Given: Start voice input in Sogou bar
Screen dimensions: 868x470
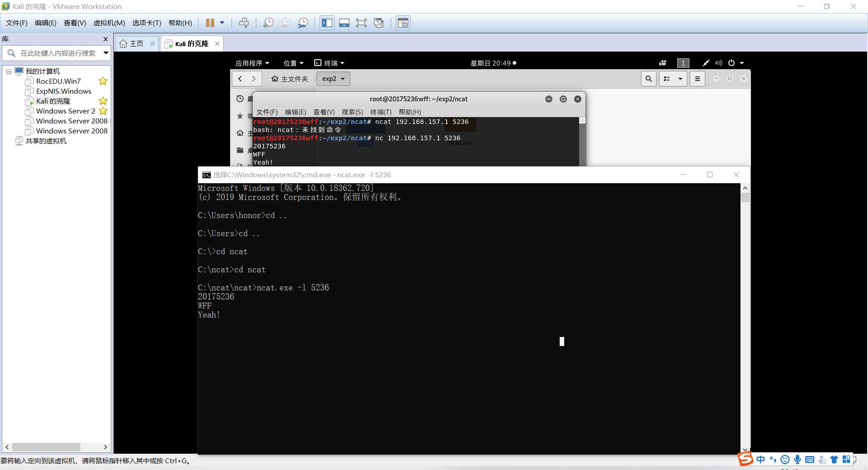Looking at the screenshot, I should point(797,460).
